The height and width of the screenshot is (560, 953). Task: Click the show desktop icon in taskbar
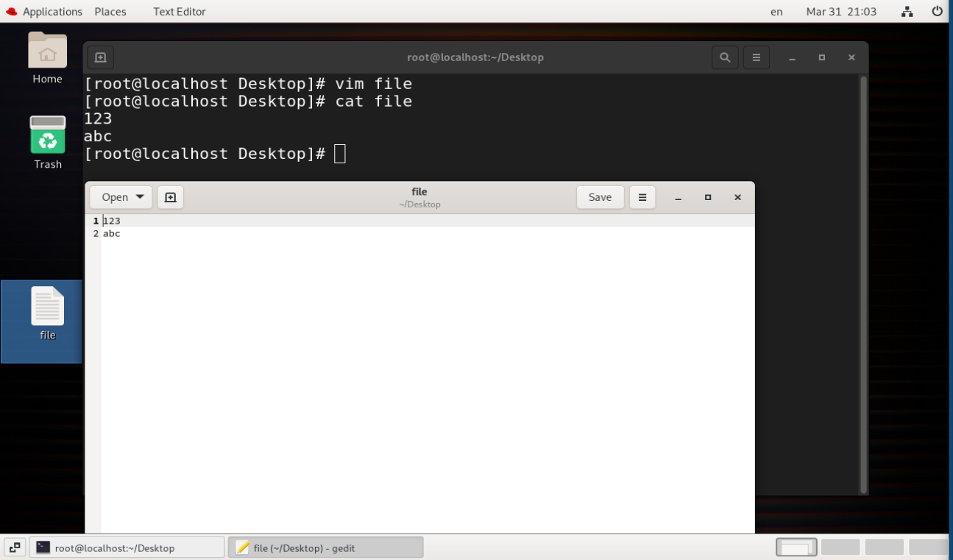(x=15, y=547)
